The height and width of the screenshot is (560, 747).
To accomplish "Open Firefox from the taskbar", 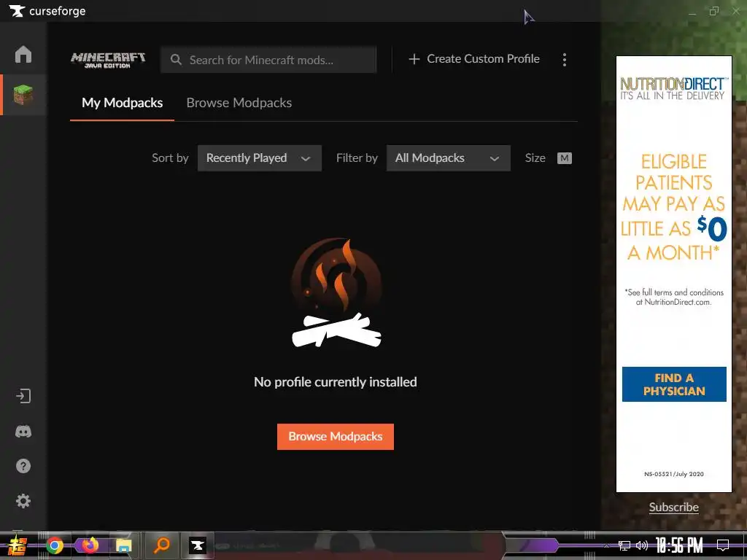I will pos(90,545).
